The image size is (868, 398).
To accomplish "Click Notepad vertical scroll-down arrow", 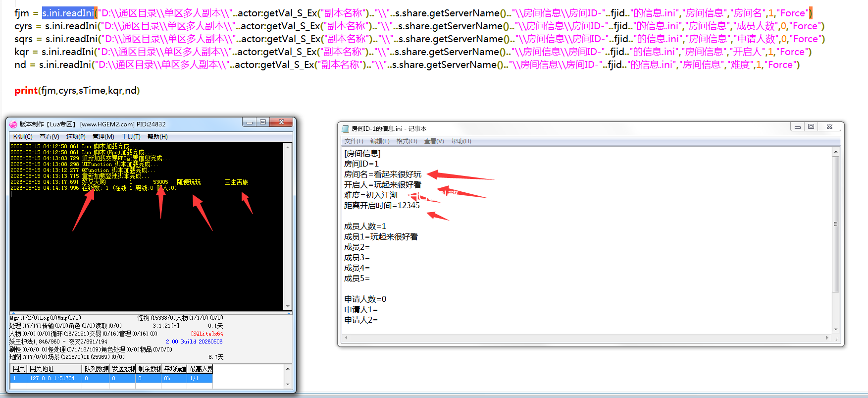I will (836, 329).
